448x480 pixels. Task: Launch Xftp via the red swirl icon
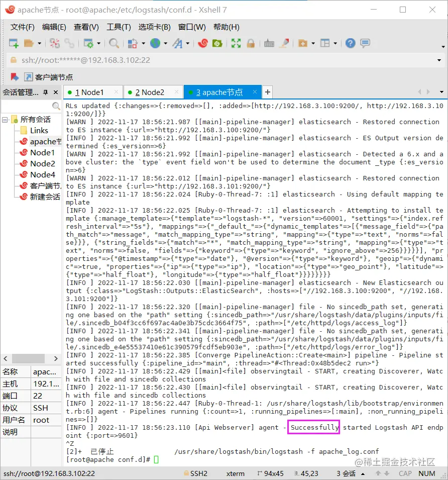point(203,43)
